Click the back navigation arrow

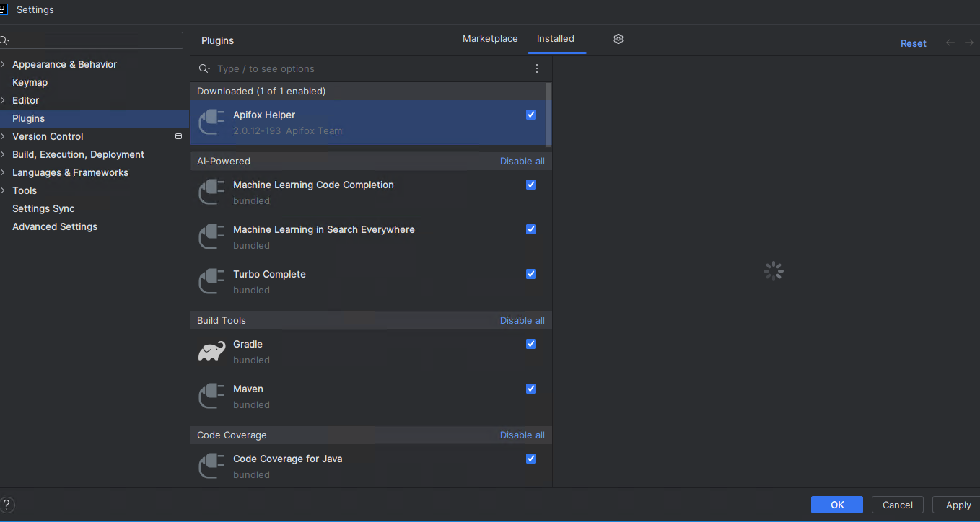click(950, 43)
